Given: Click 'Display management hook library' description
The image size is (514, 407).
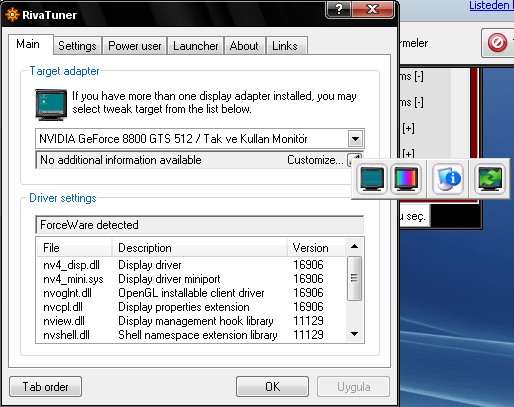Looking at the screenshot, I should click(x=196, y=321).
